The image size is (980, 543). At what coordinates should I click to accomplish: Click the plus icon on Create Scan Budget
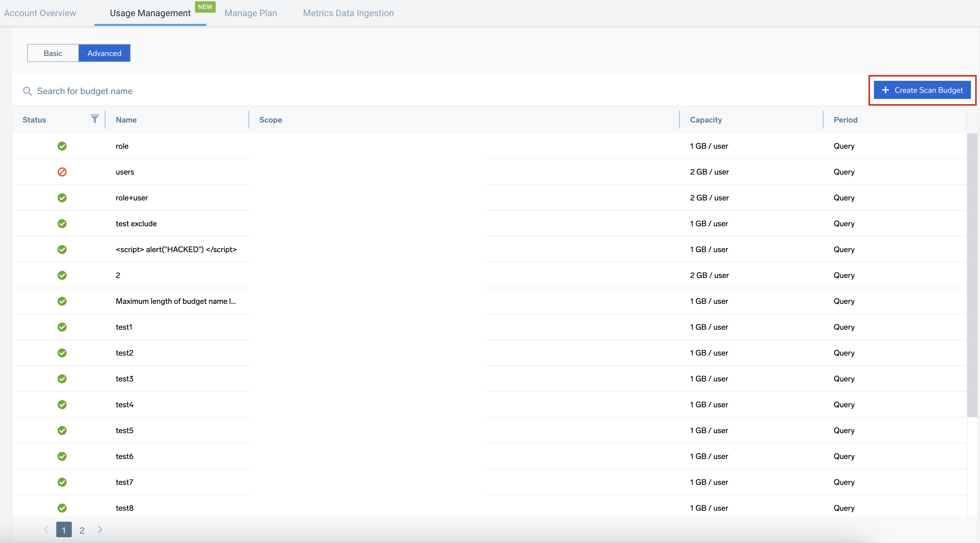[x=884, y=90]
